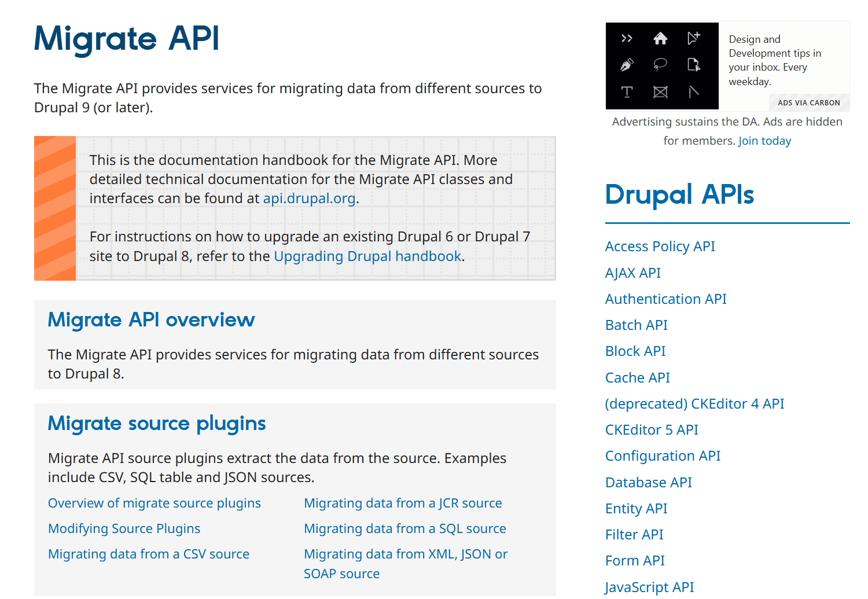Viewport: 868px width, 599px height.
Task: Click the Carbon ad icon grid image
Action: [x=661, y=66]
